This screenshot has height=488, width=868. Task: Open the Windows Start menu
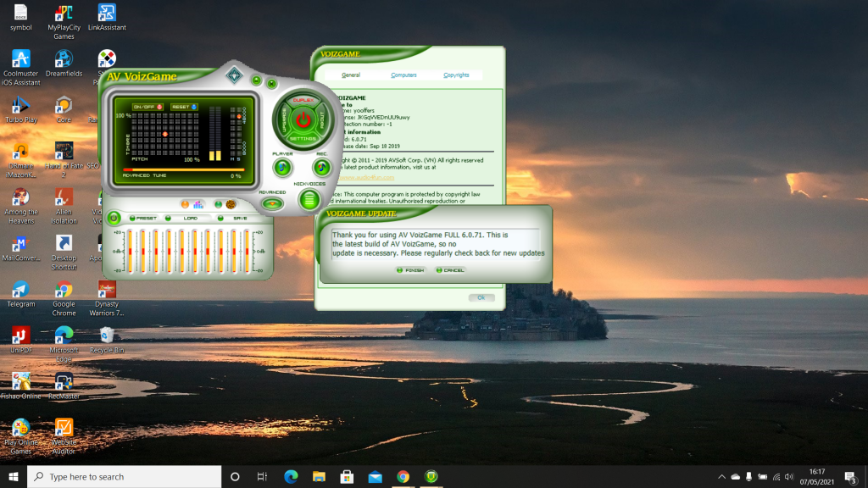14,476
